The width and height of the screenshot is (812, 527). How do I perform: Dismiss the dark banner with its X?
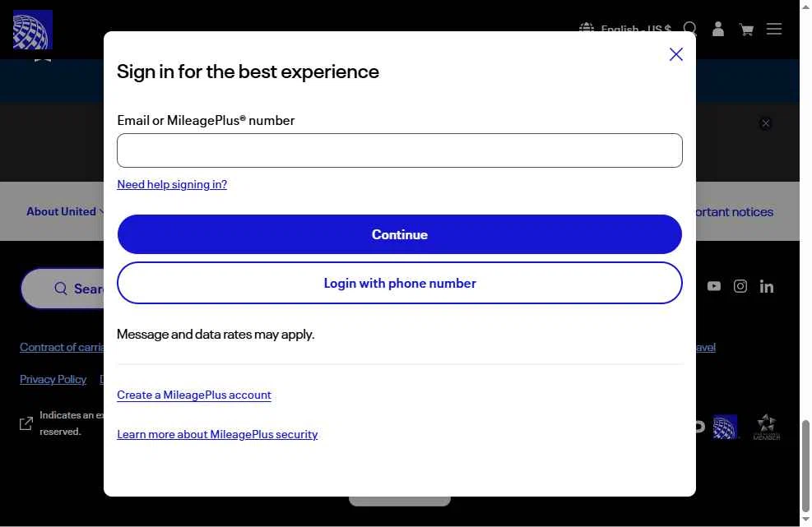(x=765, y=123)
